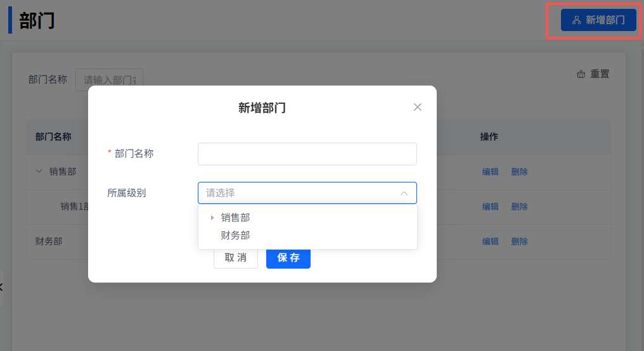Delete the 销售1部 sub-department row
Screen dimensions: 644x351
(x=519, y=207)
